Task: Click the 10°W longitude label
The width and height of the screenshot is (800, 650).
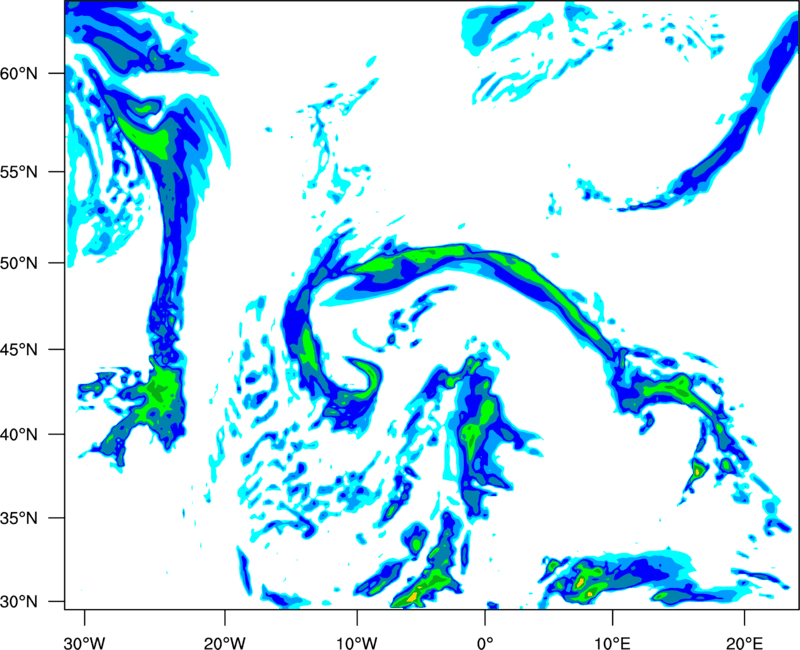Action: pos(357,643)
